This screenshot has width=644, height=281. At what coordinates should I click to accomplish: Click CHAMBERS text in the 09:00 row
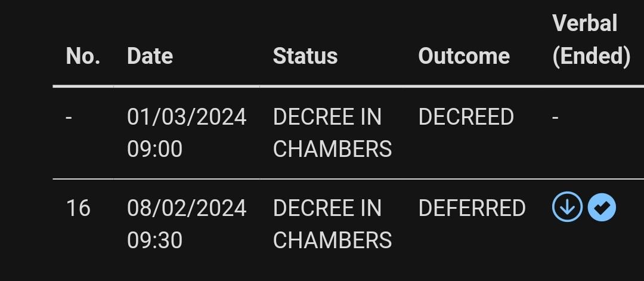click(332, 149)
